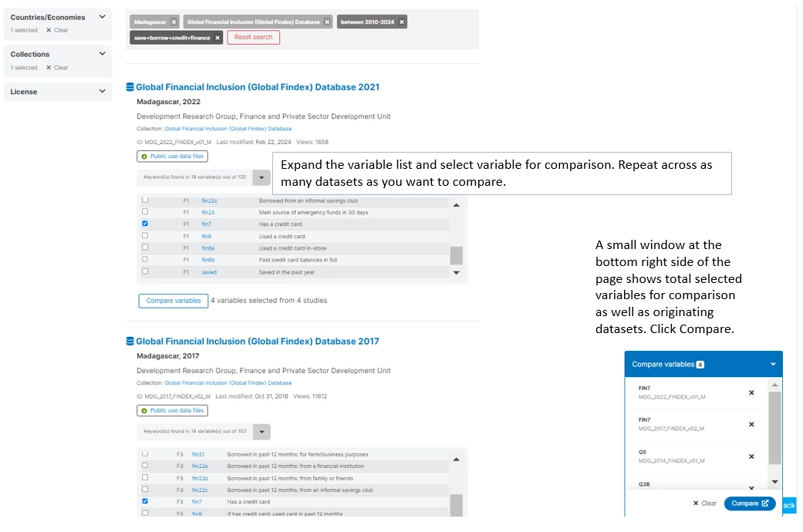The height and width of the screenshot is (532, 803).
Task: Tick the fin22b family or friends checkbox
Action: (x=145, y=477)
